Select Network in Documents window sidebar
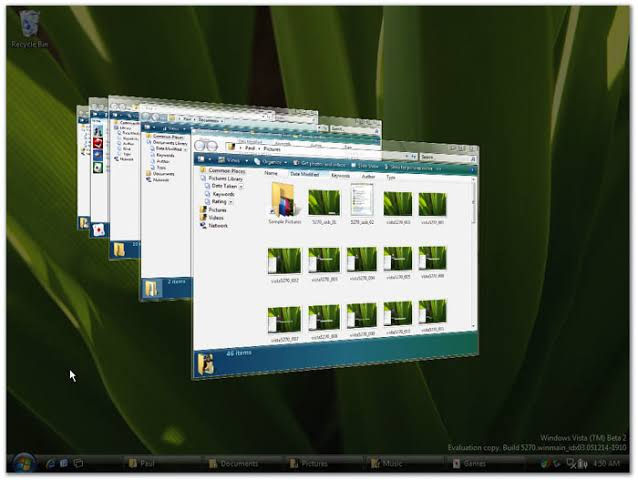The width and height of the screenshot is (638, 480). (158, 179)
